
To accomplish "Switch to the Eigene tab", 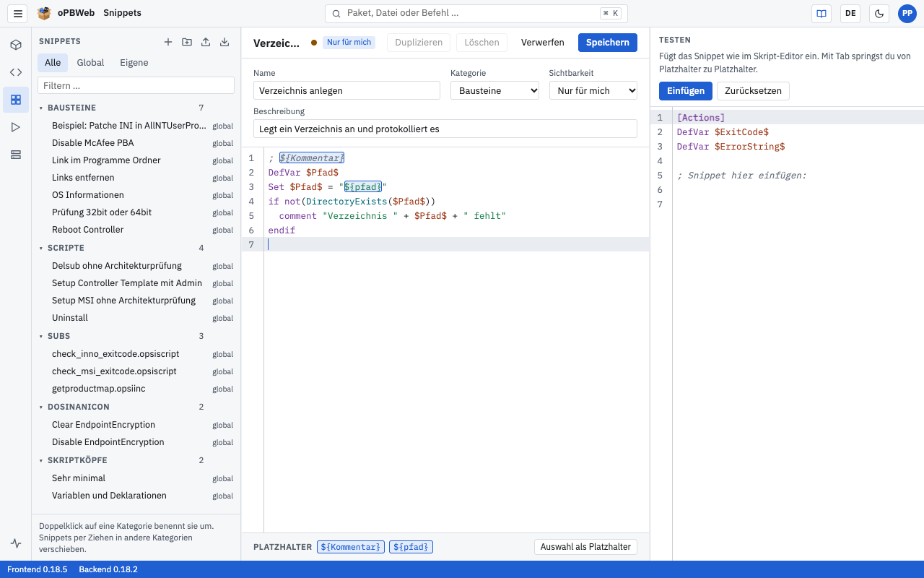I will [134, 63].
